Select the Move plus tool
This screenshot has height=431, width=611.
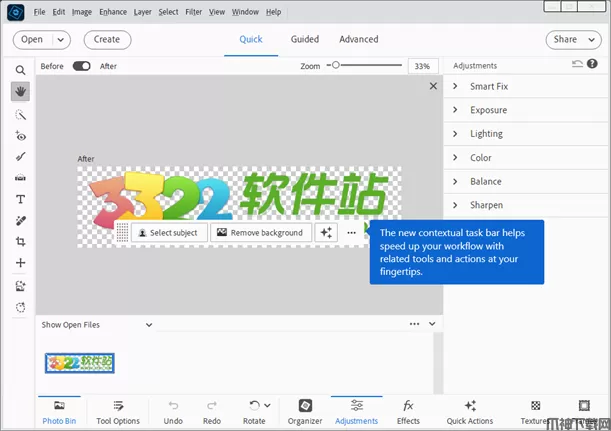coord(20,263)
